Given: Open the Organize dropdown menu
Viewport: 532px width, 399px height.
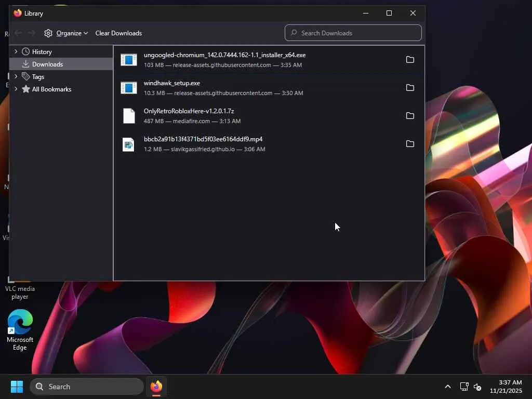Looking at the screenshot, I should 66,33.
